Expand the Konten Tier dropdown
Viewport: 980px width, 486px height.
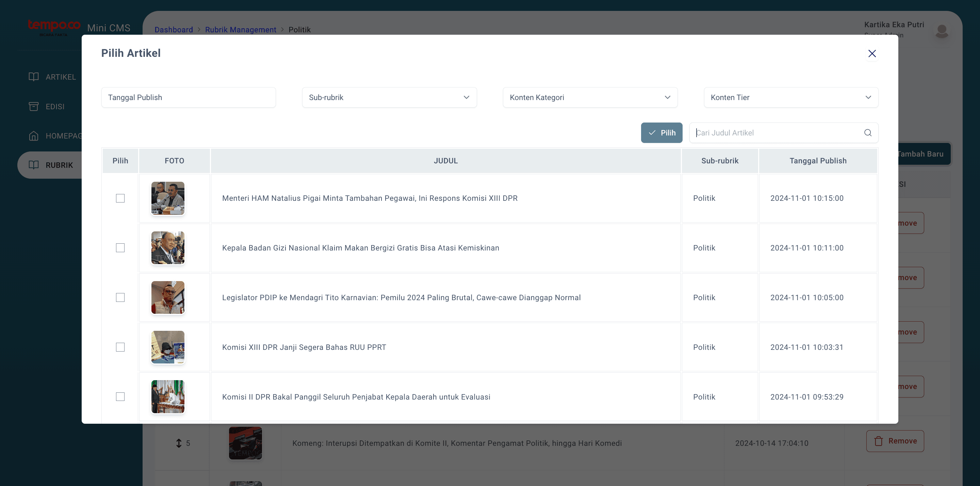791,97
